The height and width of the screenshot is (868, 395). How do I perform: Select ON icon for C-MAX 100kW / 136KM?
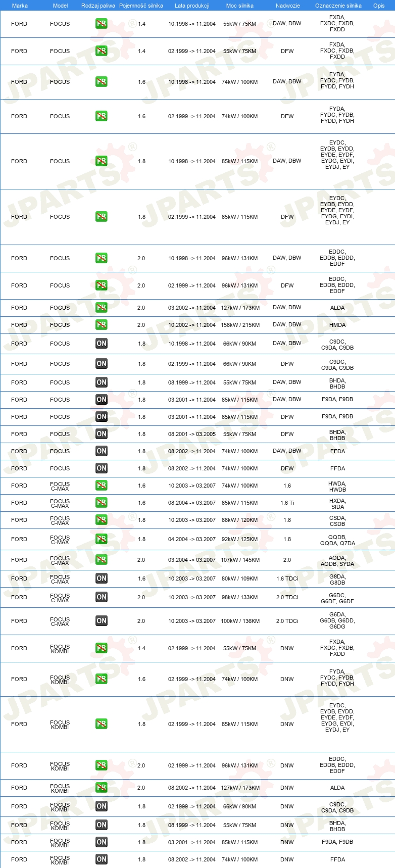[x=102, y=621]
